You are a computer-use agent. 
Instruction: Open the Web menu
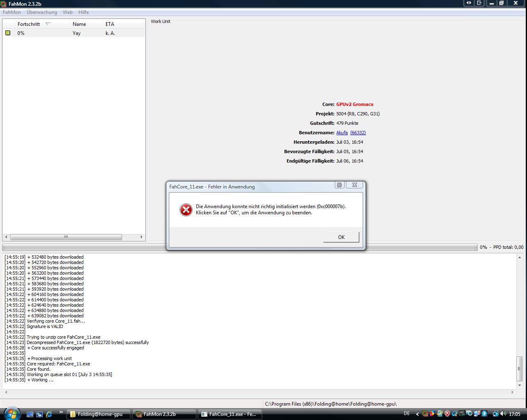(68, 12)
